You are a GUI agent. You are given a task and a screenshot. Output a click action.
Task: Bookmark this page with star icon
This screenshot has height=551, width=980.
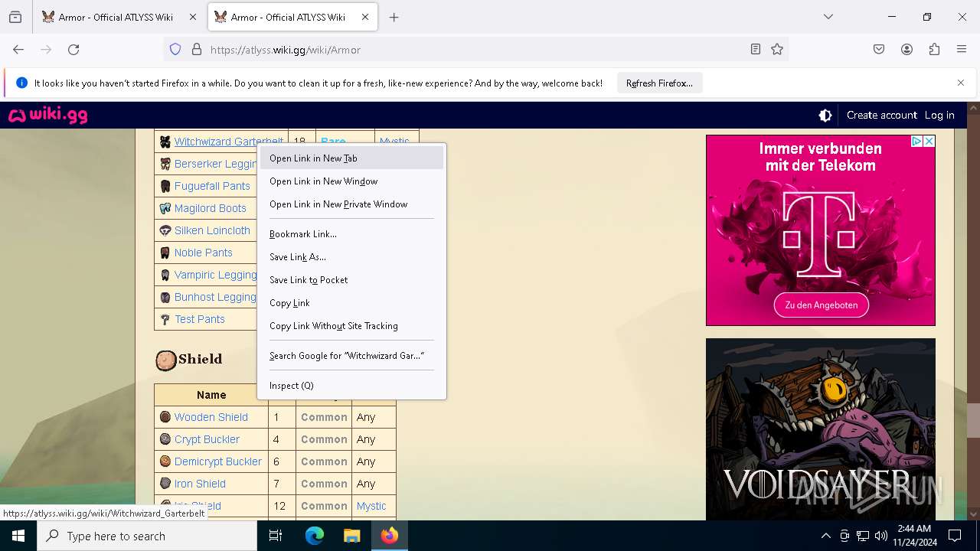coord(777,50)
